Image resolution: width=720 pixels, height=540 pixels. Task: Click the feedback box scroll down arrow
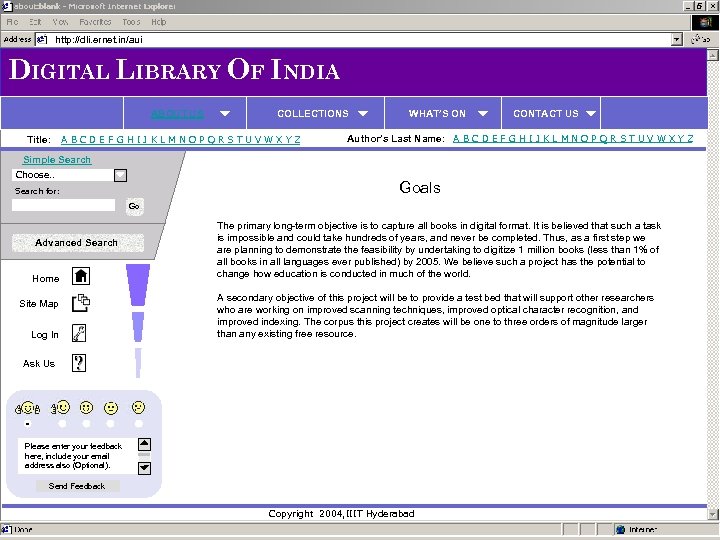[x=144, y=468]
